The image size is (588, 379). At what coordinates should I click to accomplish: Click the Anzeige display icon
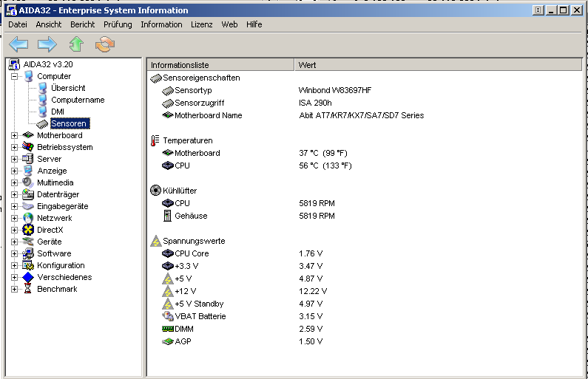click(x=28, y=171)
